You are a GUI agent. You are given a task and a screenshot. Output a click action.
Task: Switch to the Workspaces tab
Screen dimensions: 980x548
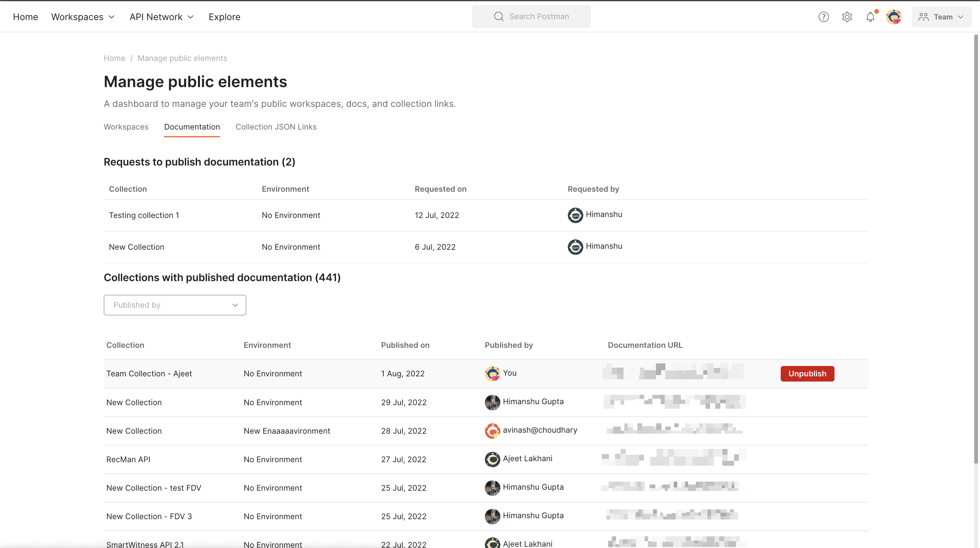[126, 126]
